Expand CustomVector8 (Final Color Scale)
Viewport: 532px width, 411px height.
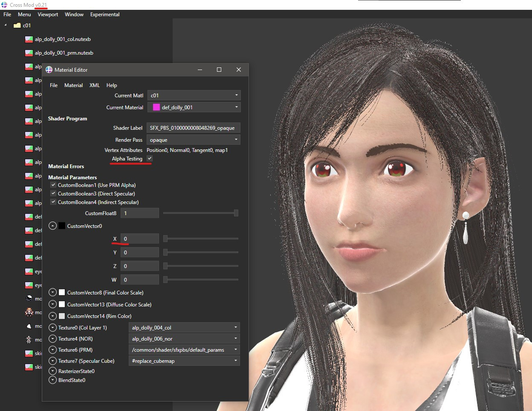[x=52, y=292]
